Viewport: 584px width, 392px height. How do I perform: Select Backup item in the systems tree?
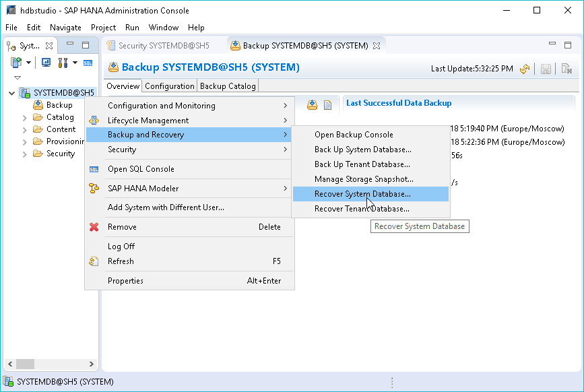59,105
